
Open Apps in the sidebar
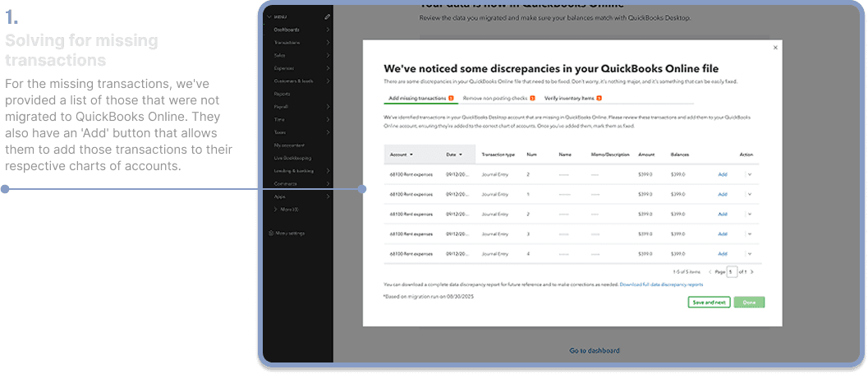point(279,196)
